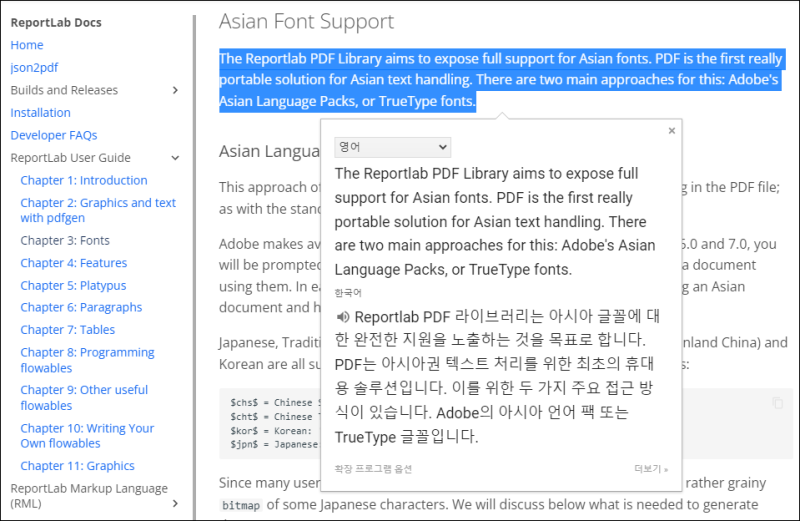Click ReportLab User Guide label

pyautogui.click(x=70, y=158)
